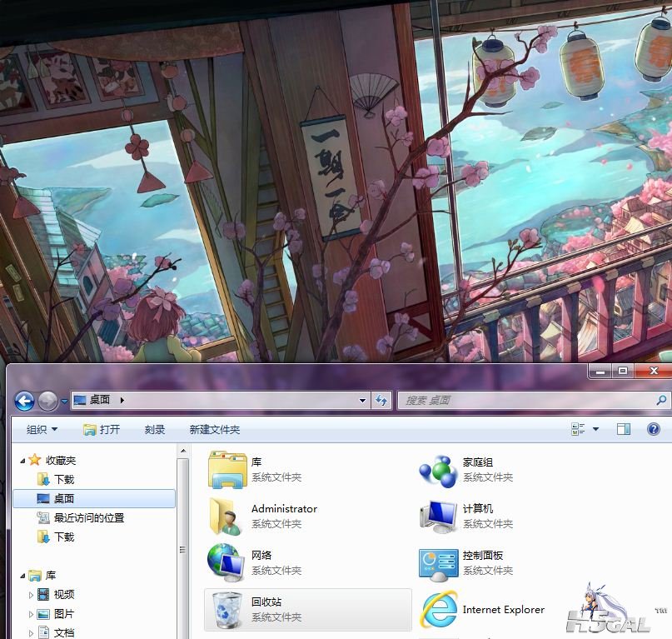Click the navigation pane scroll up arrow
Image resolution: width=672 pixels, height=639 pixels.
coord(183,451)
